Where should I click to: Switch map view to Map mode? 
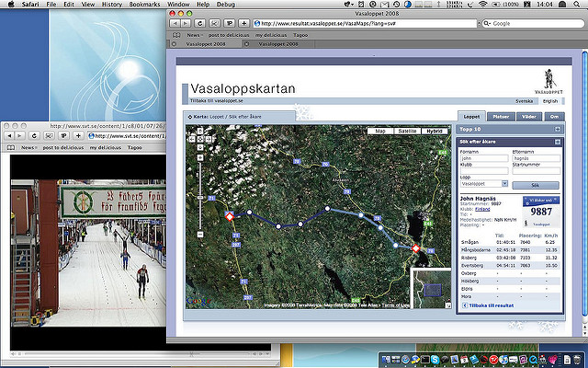tap(379, 132)
